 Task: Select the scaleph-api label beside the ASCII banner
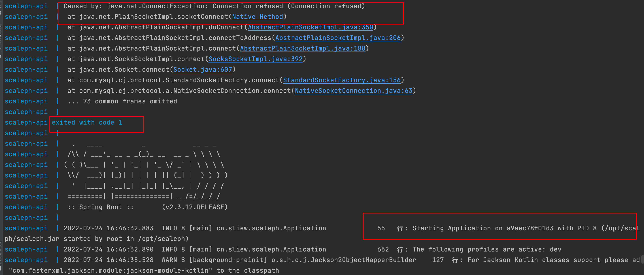coord(26,165)
